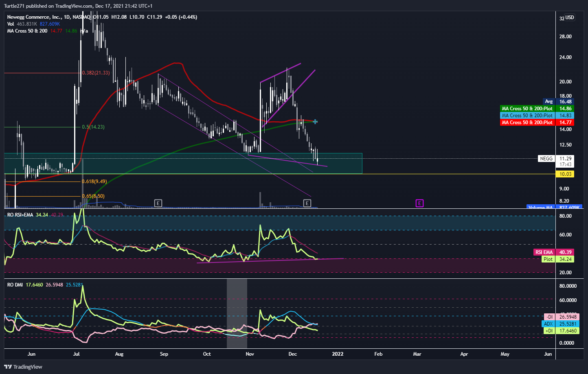
Task: Click the +DI 17.6460 label
Action: tap(561, 331)
